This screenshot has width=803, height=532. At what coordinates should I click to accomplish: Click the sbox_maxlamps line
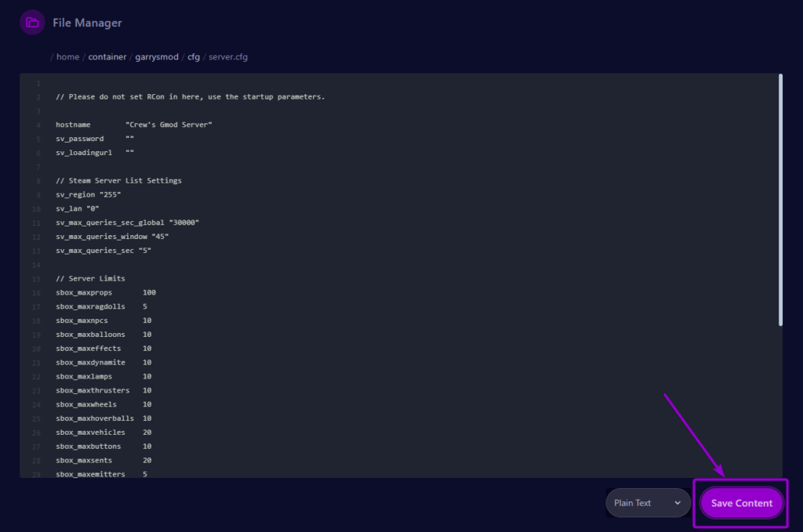(x=104, y=377)
